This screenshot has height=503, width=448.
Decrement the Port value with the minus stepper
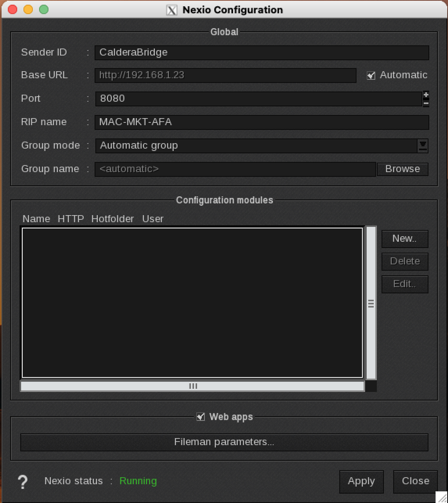pyautogui.click(x=426, y=103)
